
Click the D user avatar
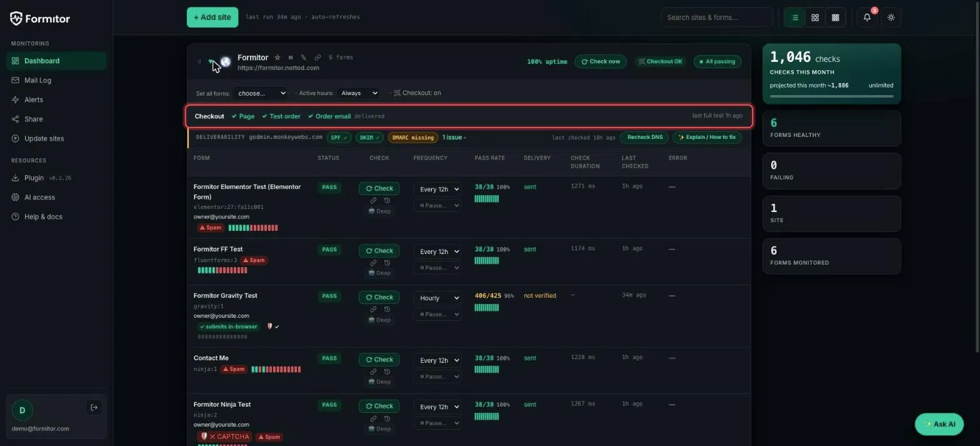22,410
